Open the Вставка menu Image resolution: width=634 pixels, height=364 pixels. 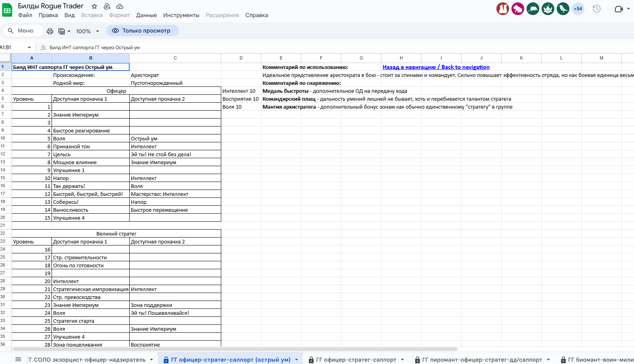click(92, 15)
